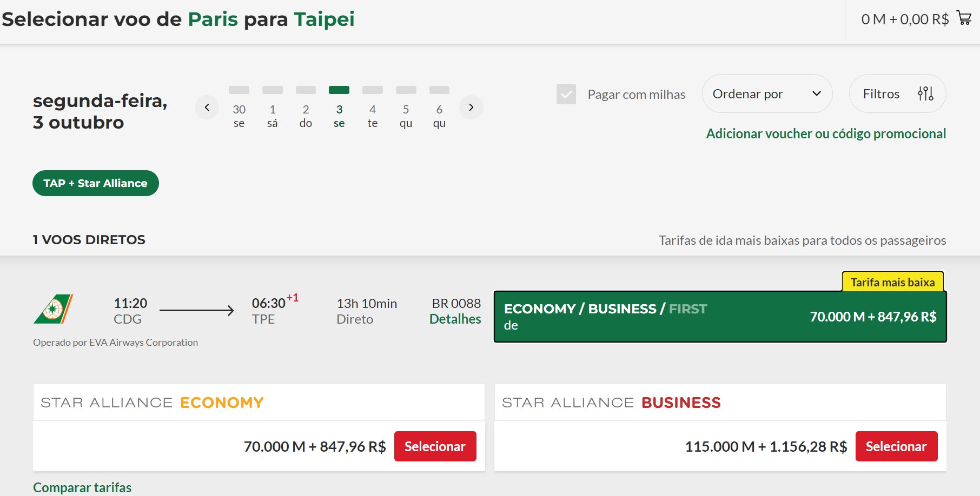Open Comparar tarifas link
This screenshot has height=496, width=980.
(82, 487)
